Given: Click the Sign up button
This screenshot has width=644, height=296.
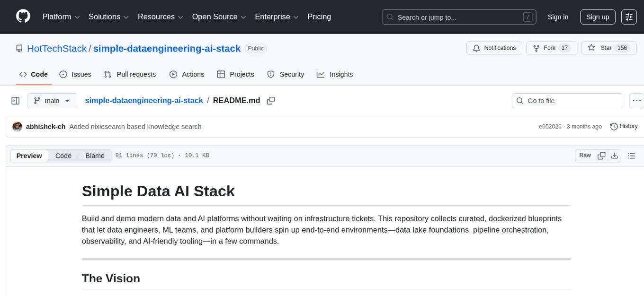Looking at the screenshot, I should 597,17.
